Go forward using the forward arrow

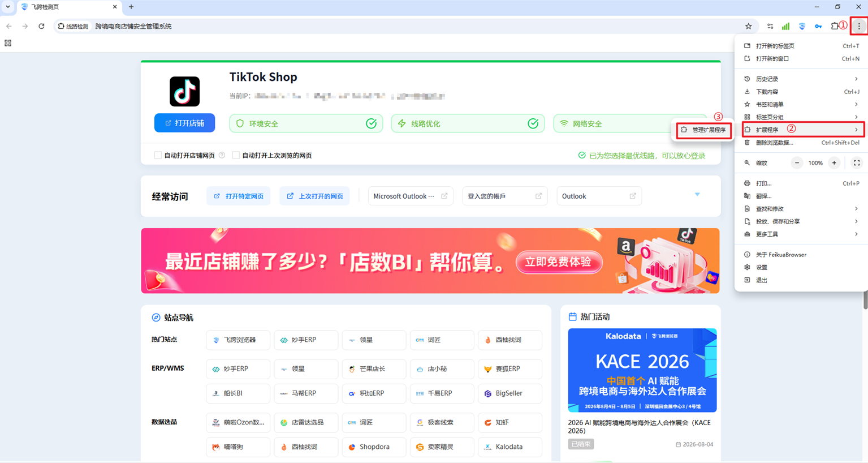pos(25,26)
